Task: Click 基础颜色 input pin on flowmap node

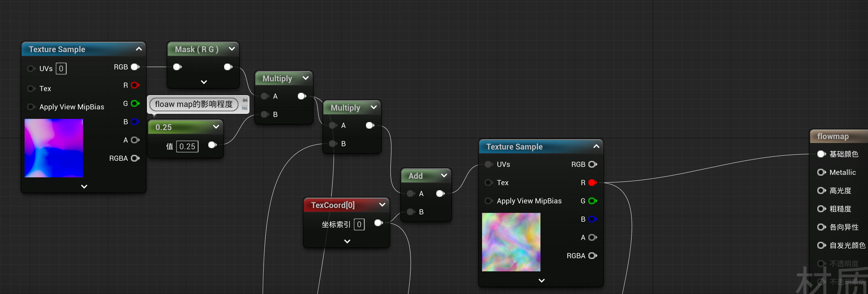Action: coord(822,154)
